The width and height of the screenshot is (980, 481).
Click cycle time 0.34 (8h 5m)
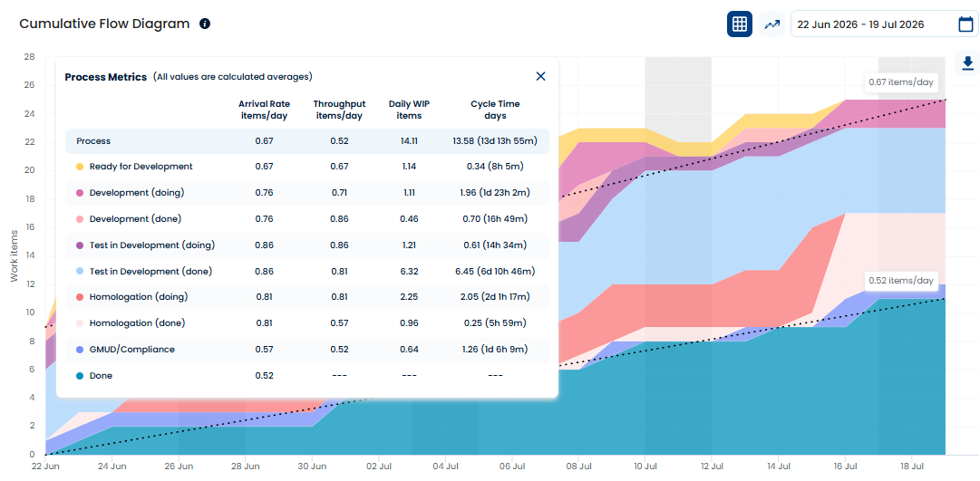point(495,167)
